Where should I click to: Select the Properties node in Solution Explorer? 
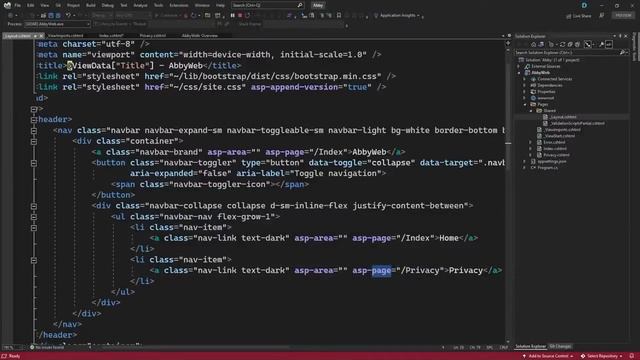click(547, 92)
